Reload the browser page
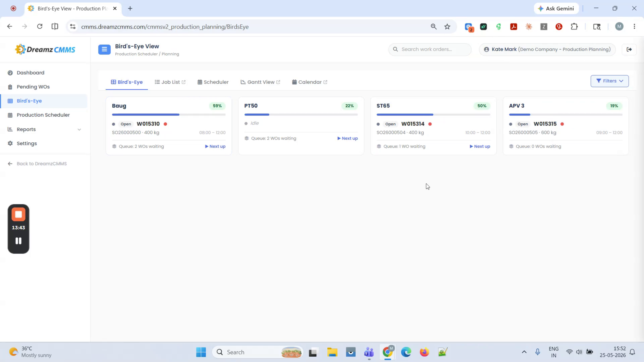The width and height of the screenshot is (644, 362). (x=40, y=27)
